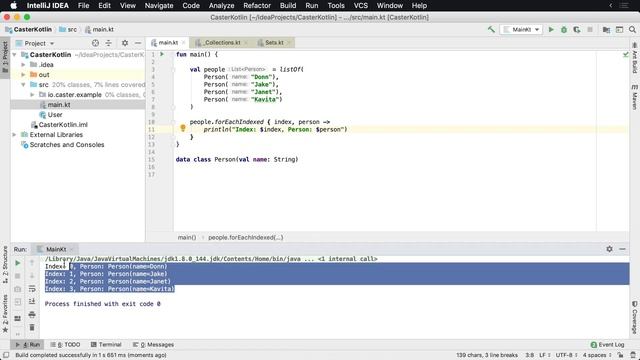Open Project Structure icon in toolbar
640x360 pixels.
[x=607, y=29]
